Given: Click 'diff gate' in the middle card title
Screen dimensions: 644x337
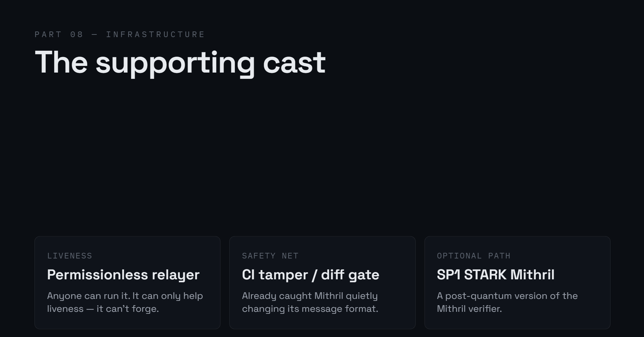Looking at the screenshot, I should coord(350,275).
